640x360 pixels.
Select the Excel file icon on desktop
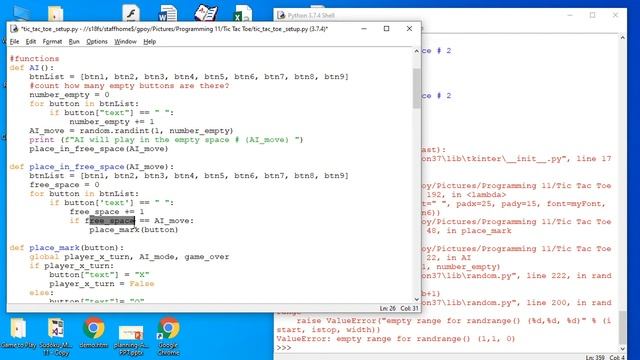coord(242,13)
